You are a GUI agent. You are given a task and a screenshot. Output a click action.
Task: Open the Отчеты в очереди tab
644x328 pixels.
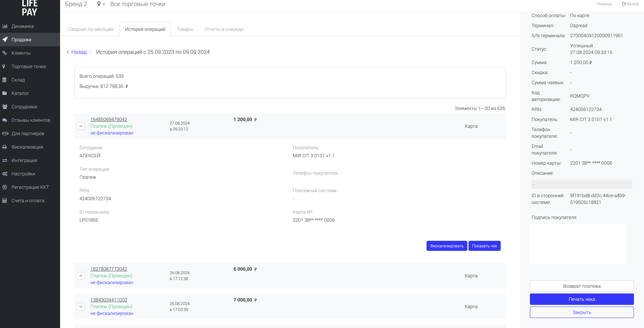tap(224, 29)
